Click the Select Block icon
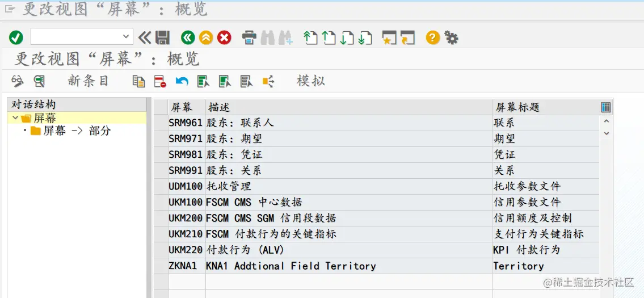This screenshot has width=644, height=298. 225,81
